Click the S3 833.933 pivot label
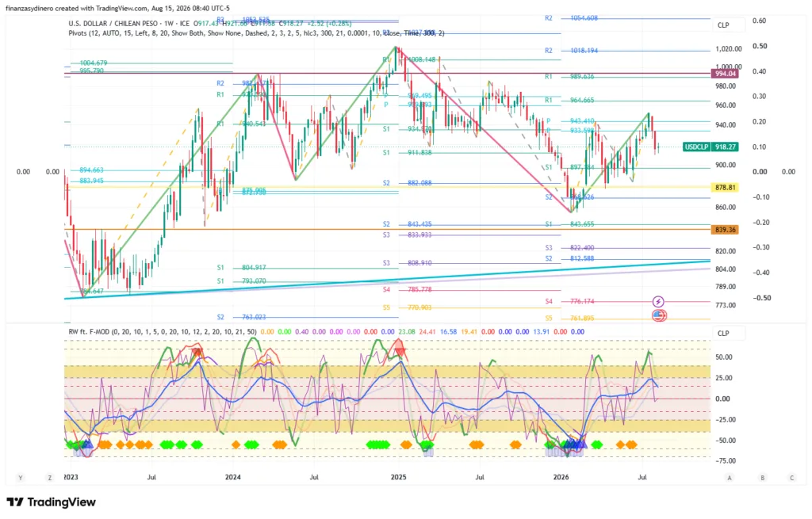 (x=407, y=235)
